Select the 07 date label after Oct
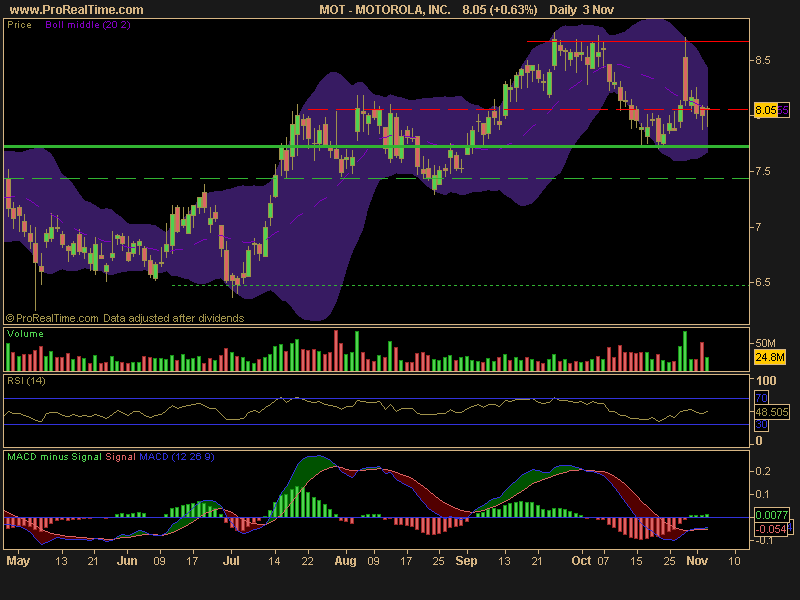The width and height of the screenshot is (800, 600). pos(603,561)
